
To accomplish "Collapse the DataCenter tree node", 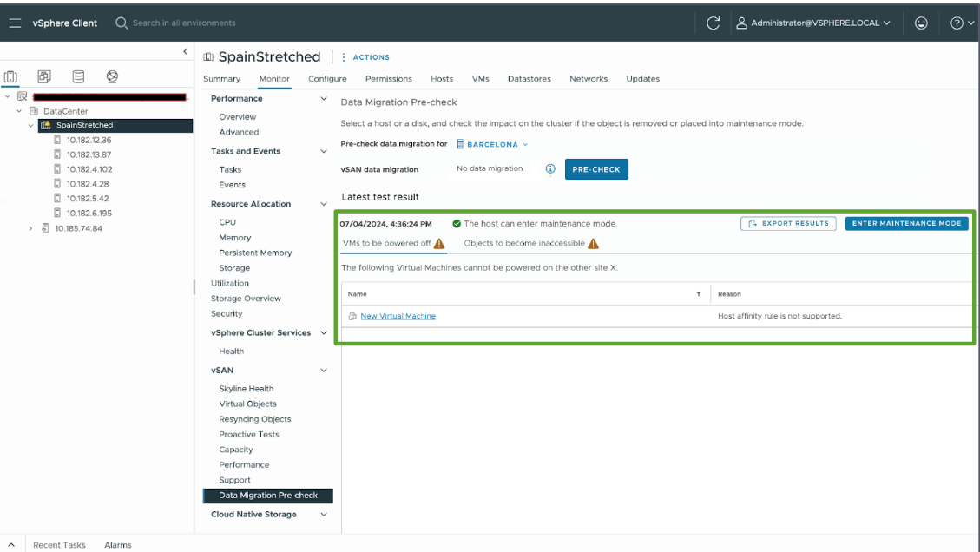I will pyautogui.click(x=19, y=111).
